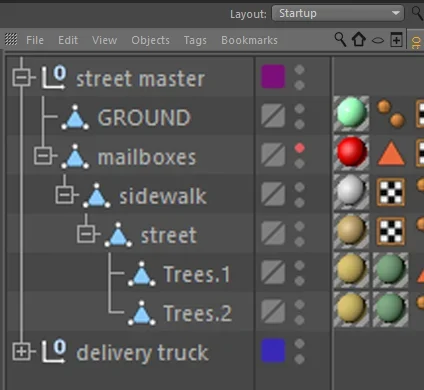
Task: Select the yellow material tag on Trees.2
Action: pos(351,309)
